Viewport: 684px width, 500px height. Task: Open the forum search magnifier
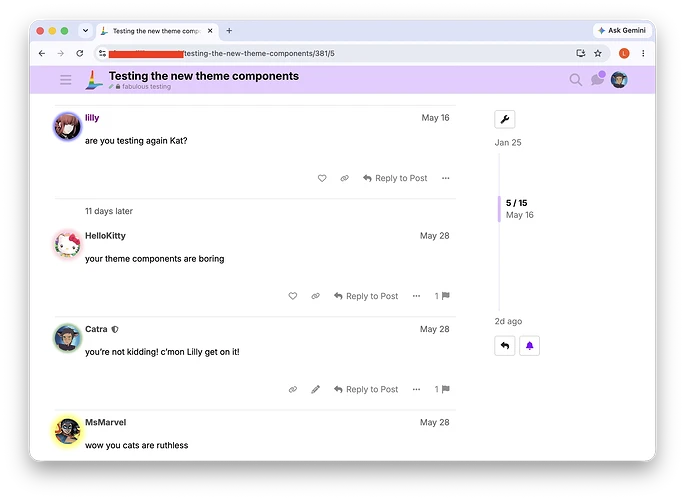576,80
